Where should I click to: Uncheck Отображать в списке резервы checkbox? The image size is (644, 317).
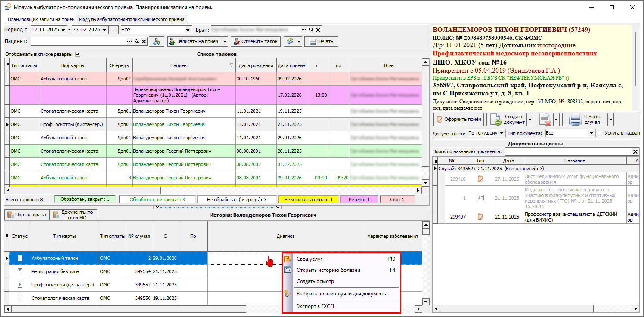pyautogui.click(x=77, y=54)
